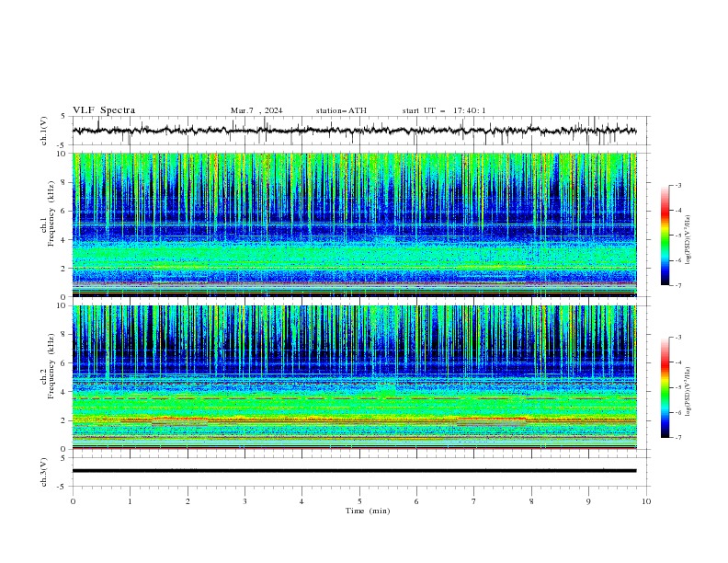Click the 'start UT = 17:40: 1' label
Image resolution: width=728 pixels, height=563 pixels.
point(444,110)
